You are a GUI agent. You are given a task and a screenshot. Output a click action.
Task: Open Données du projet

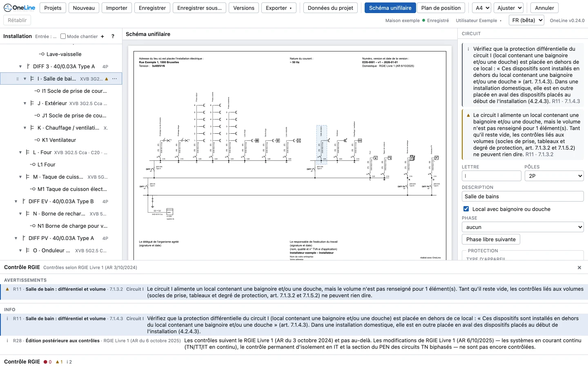point(330,8)
